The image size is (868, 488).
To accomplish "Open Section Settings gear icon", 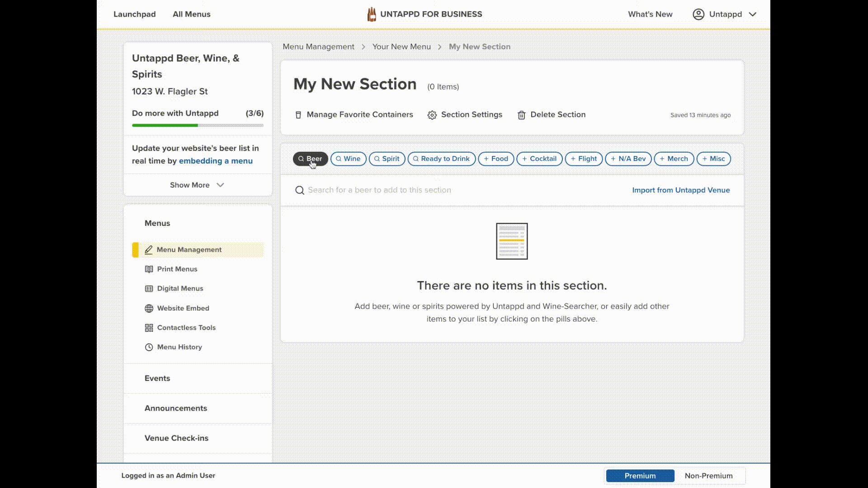I will pos(431,115).
